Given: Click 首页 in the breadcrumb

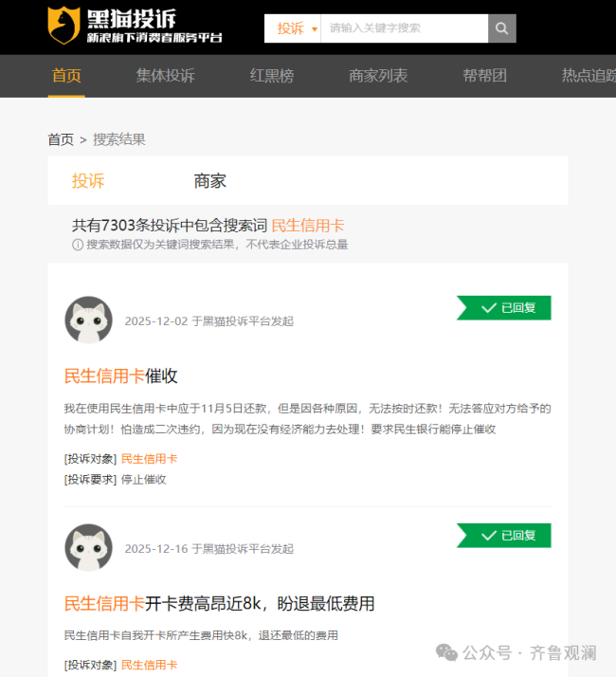Looking at the screenshot, I should 61,139.
